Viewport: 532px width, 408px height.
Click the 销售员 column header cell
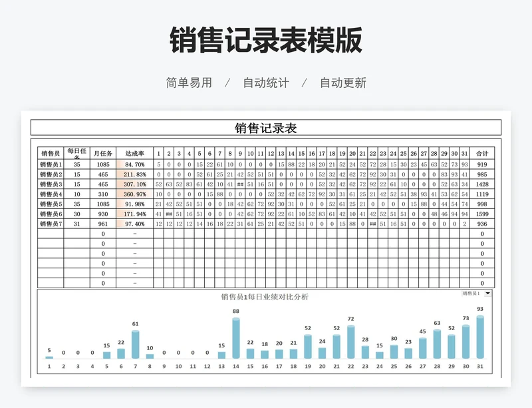point(51,153)
